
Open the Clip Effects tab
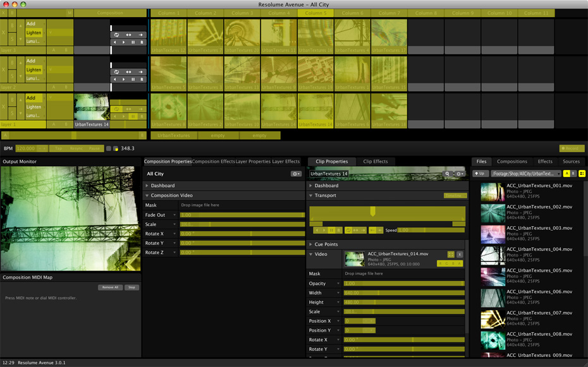coord(376,162)
